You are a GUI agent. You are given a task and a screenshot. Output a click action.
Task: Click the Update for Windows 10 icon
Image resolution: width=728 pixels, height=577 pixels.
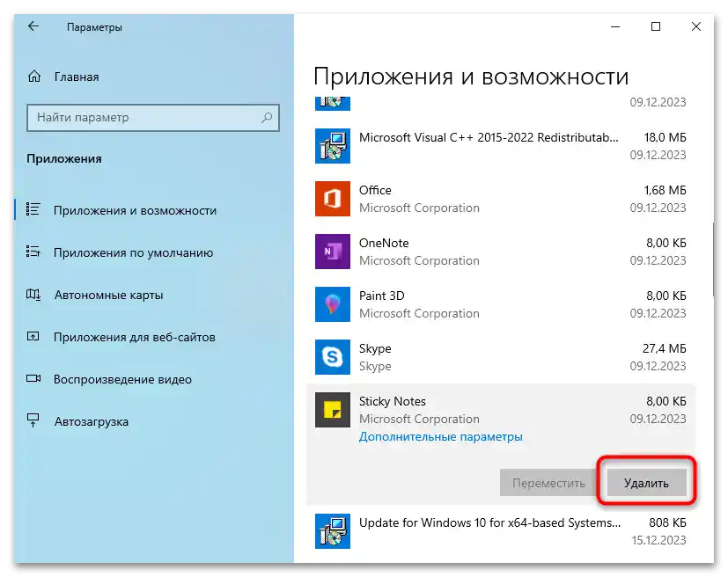332,531
